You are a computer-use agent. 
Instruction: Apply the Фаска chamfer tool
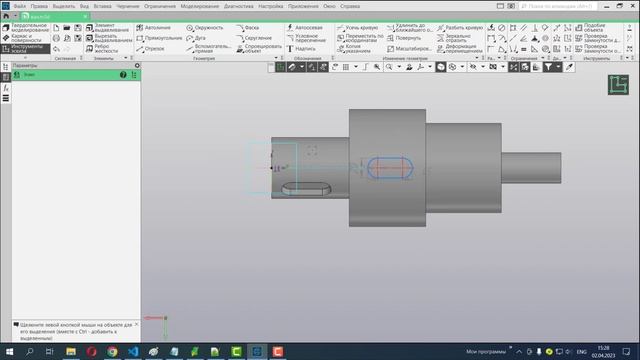(x=248, y=28)
